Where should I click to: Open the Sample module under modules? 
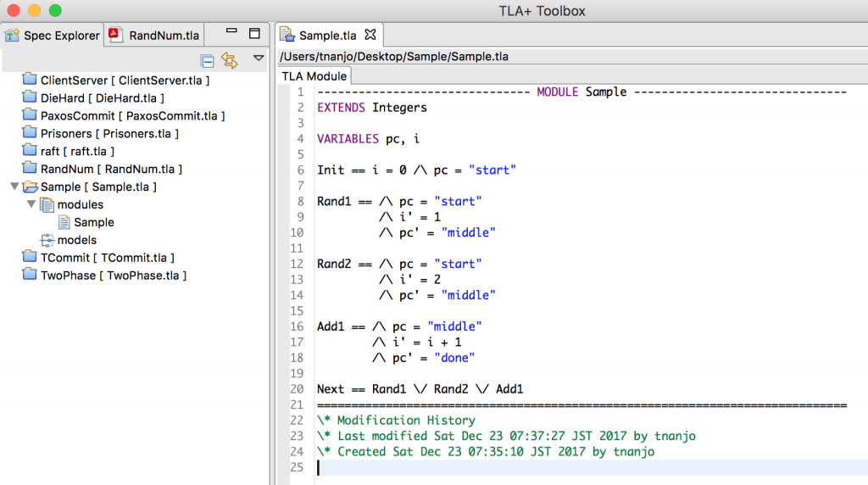[x=94, y=222]
